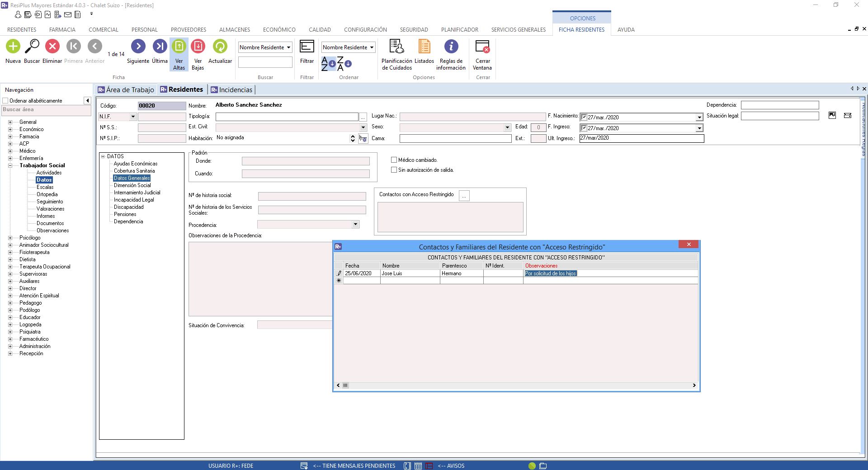Open the Listados reports icon
The image size is (868, 470).
coord(424,46)
